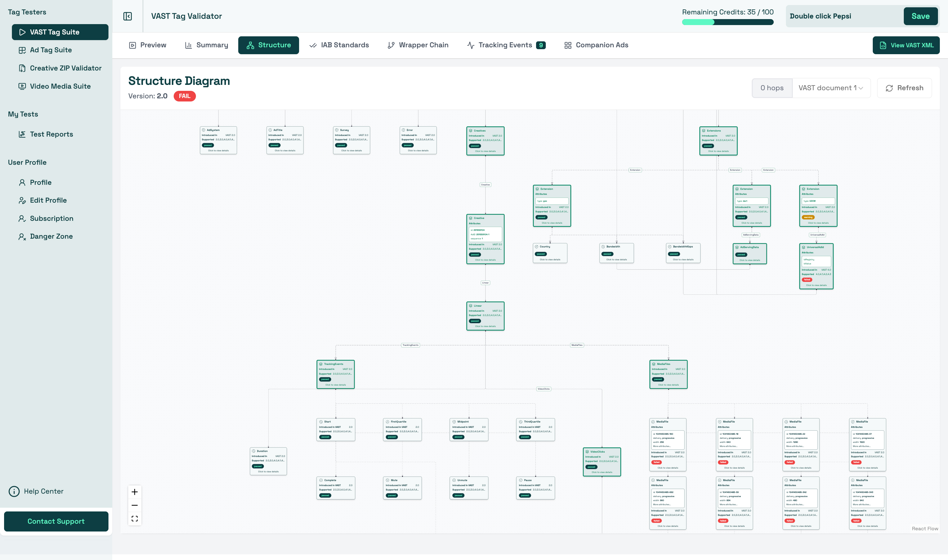Click the Test Reports chart icon
The width and height of the screenshot is (948, 560).
[22, 134]
